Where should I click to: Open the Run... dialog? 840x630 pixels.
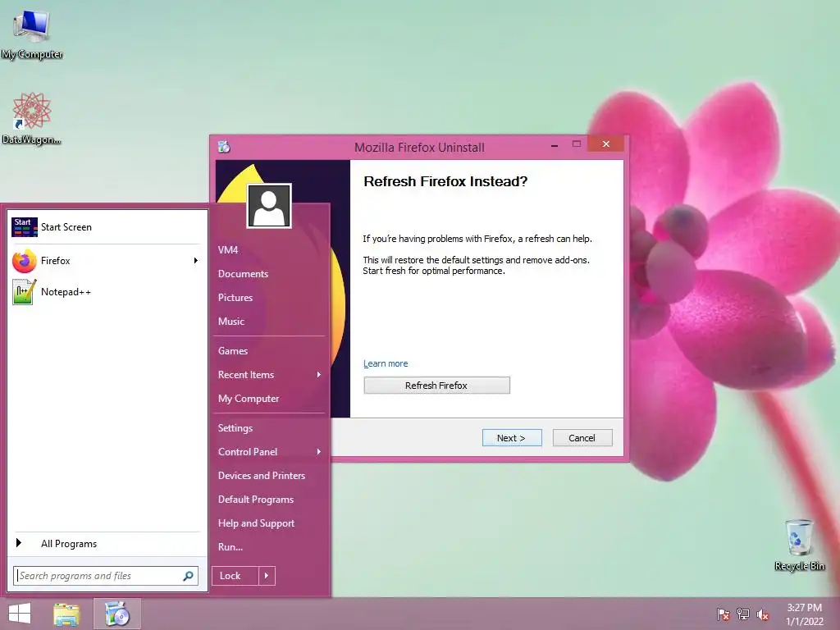pos(231,547)
